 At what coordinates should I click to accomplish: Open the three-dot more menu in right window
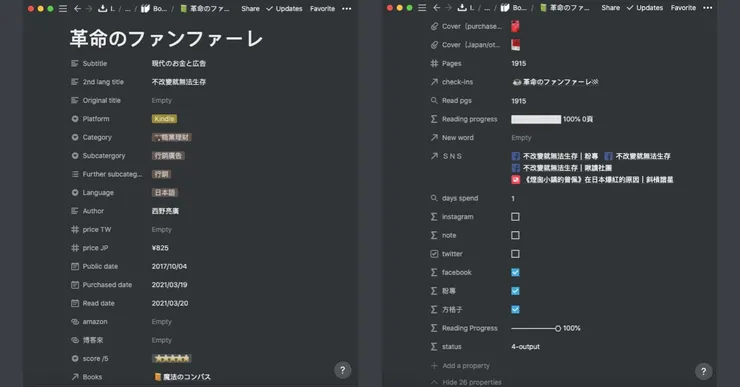point(707,8)
